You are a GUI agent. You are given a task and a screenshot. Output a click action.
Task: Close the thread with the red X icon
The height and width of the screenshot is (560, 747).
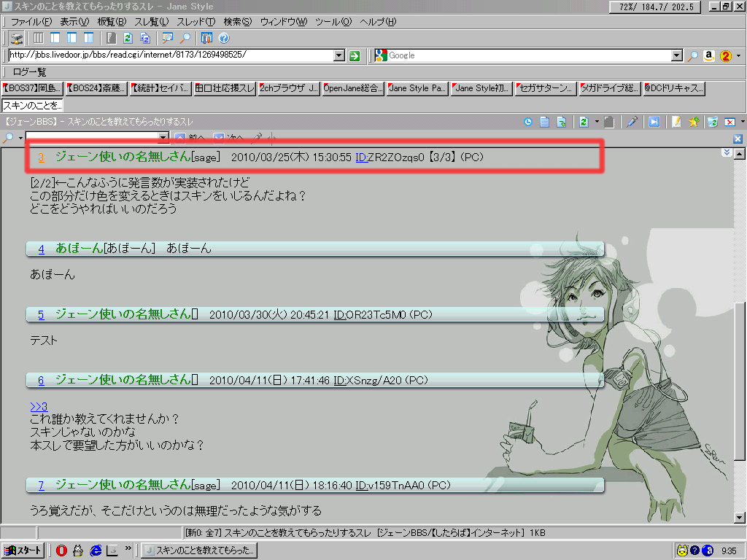click(x=729, y=122)
